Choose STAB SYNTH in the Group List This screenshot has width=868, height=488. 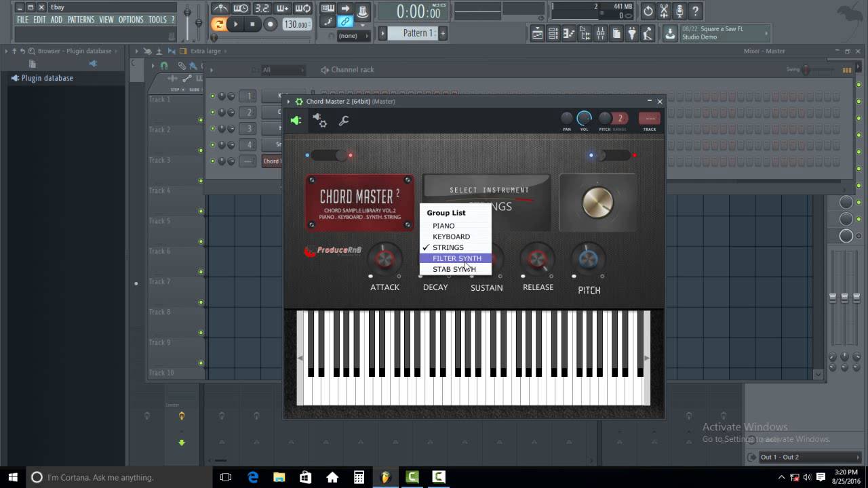click(455, 269)
